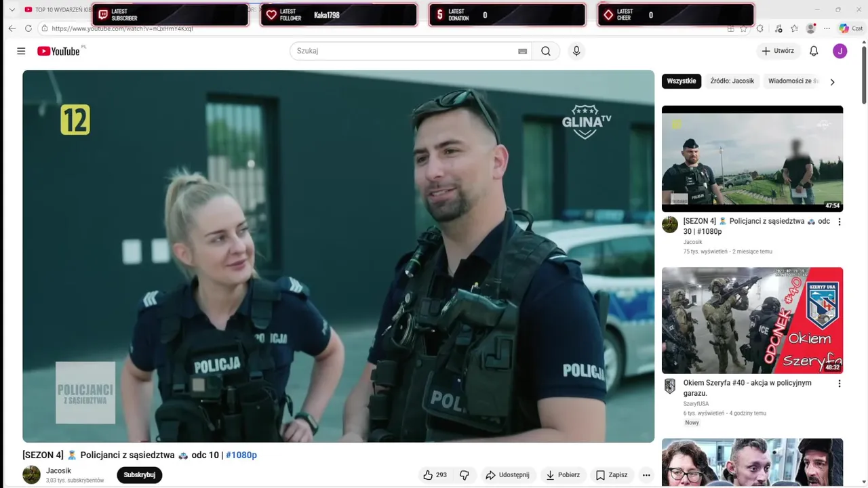Viewport: 868px width, 488px height.
Task: Like the video with thumbs up 293
Action: [435, 475]
